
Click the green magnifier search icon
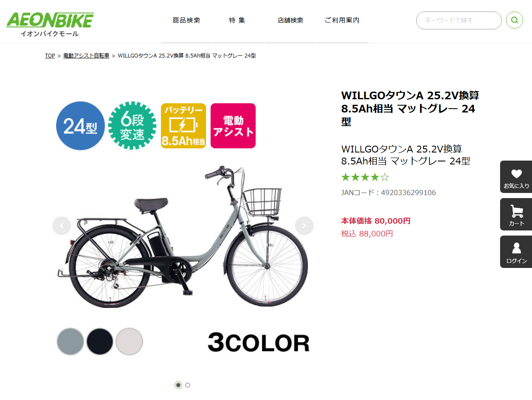click(514, 20)
